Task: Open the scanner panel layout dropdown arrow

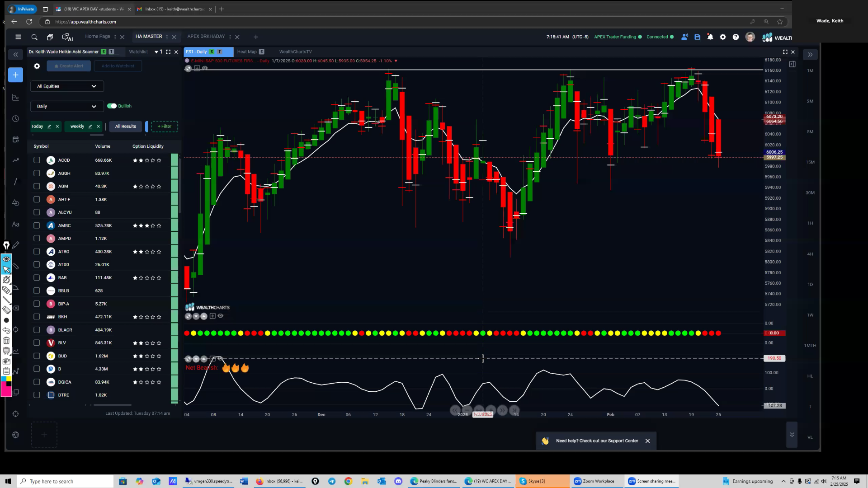Action: (156, 52)
